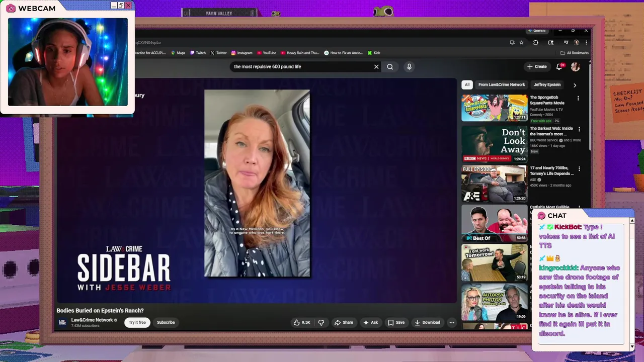The height and width of the screenshot is (362, 644).
Task: Open the Chrome three-dot menu
Action: pyautogui.click(x=586, y=43)
